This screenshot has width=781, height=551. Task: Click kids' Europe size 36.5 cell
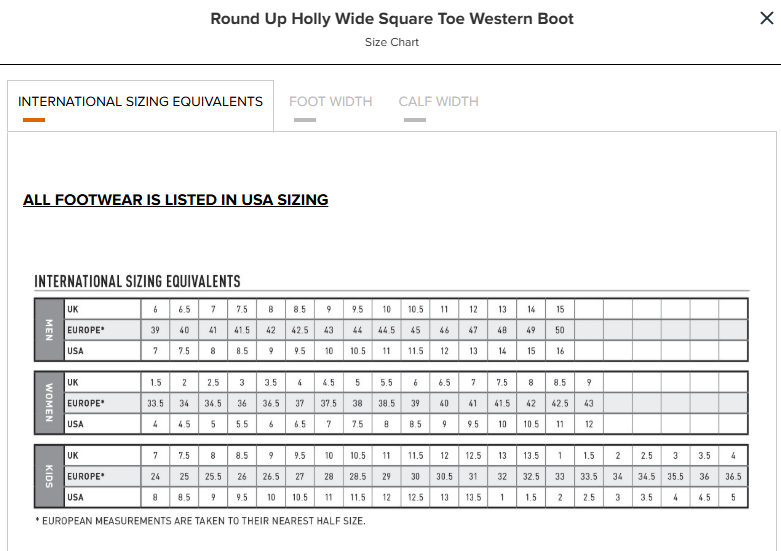733,476
